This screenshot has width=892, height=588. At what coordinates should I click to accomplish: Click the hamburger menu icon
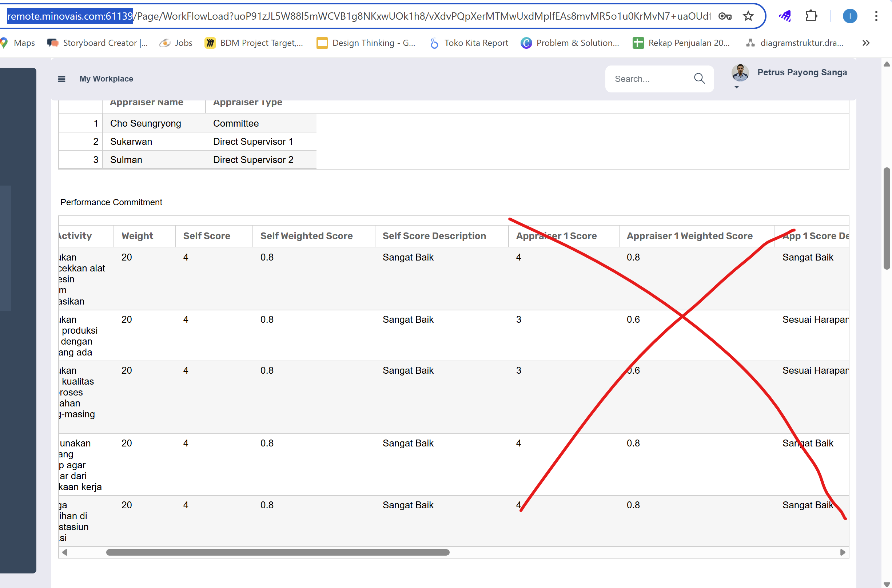coord(61,79)
